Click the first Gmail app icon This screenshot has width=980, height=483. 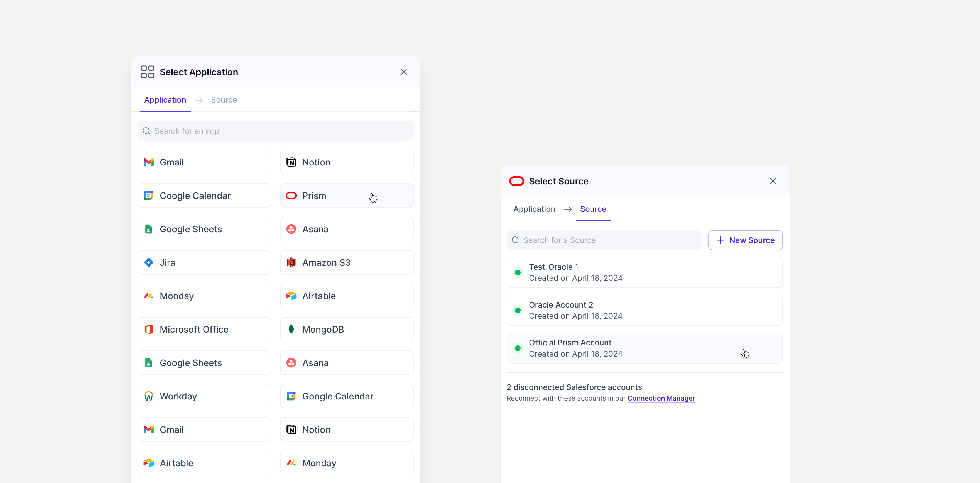(x=148, y=162)
